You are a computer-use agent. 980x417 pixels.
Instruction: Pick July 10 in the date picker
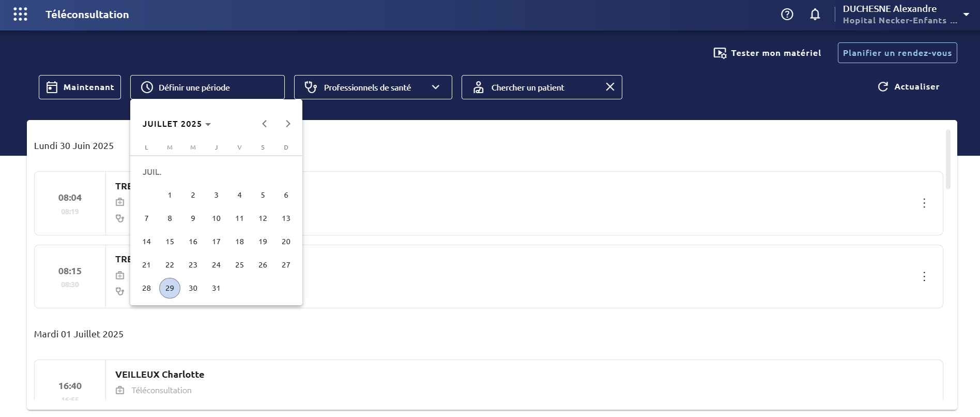[x=216, y=218]
